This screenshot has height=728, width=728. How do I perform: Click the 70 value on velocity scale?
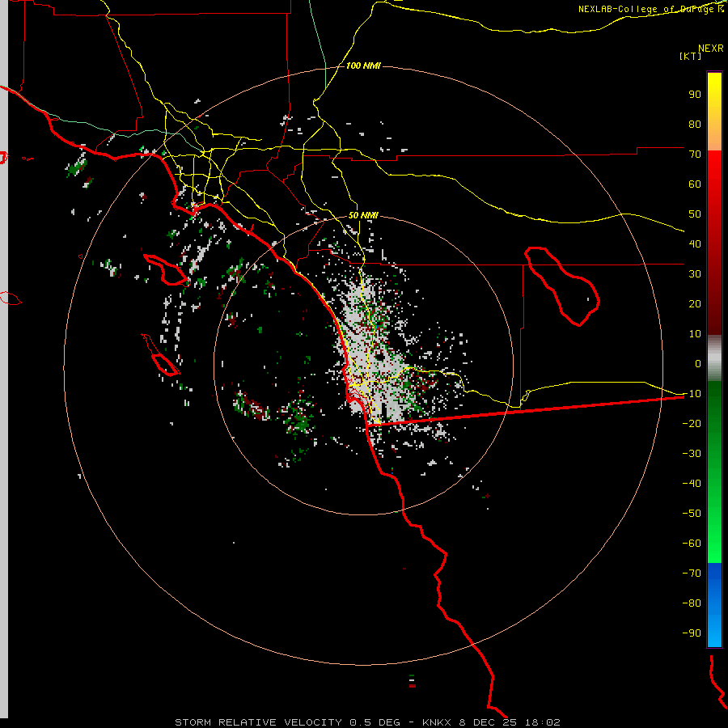click(x=695, y=154)
